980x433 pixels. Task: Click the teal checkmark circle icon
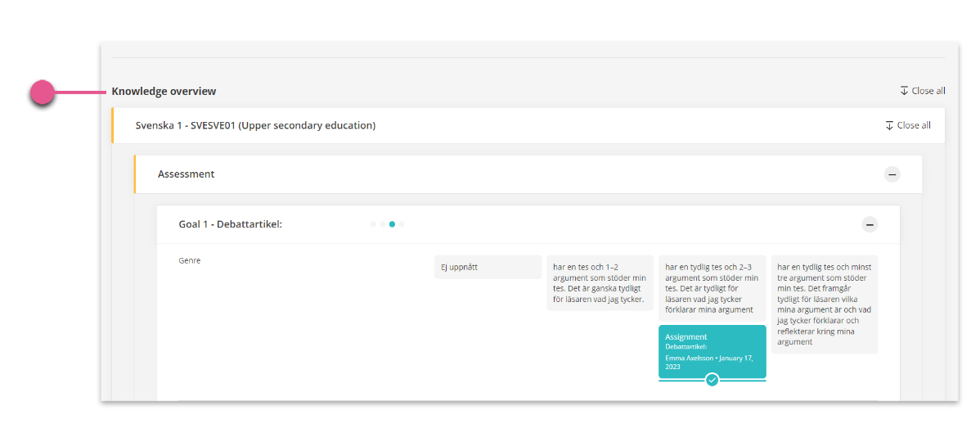point(712,379)
